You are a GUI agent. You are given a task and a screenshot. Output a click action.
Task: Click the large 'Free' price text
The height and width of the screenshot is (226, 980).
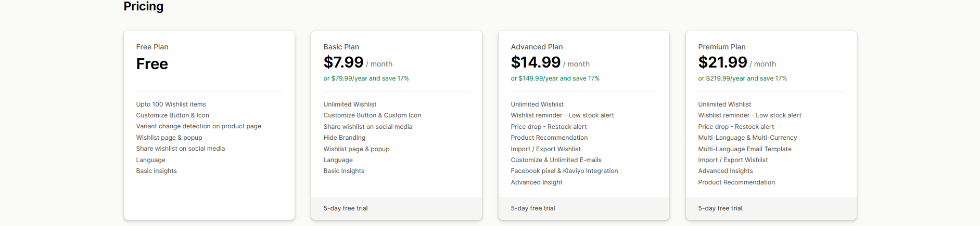(x=152, y=64)
